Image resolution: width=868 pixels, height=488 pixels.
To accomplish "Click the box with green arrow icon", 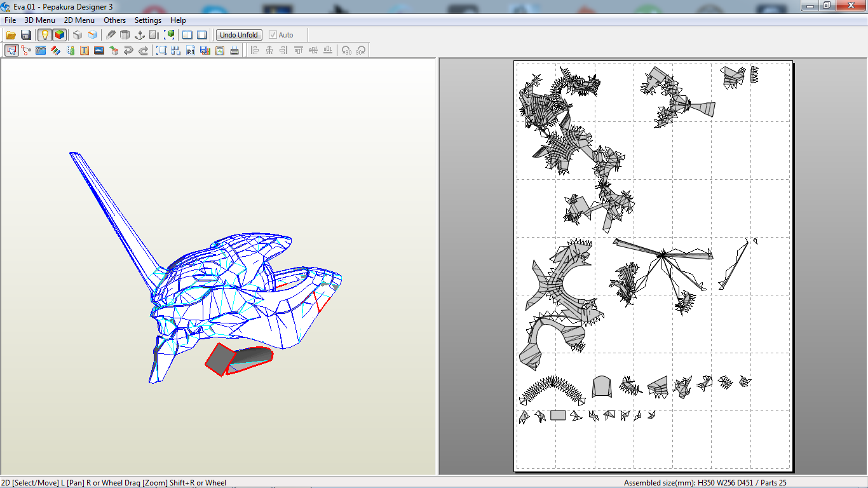I will click(x=114, y=50).
